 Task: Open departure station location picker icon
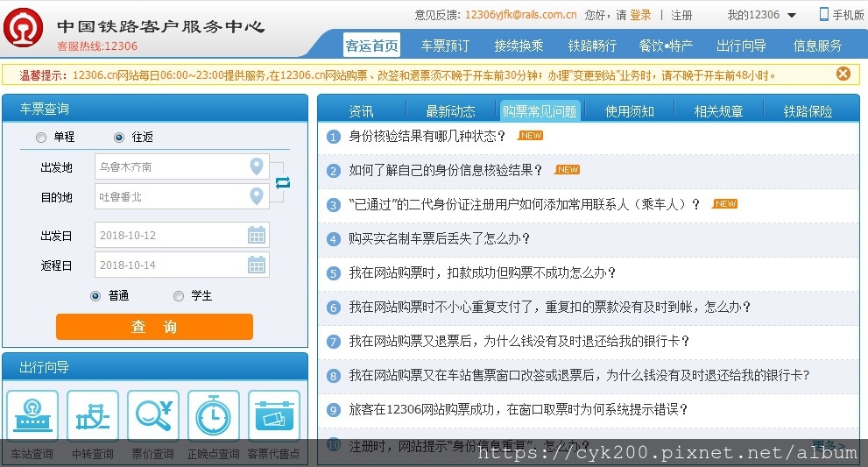click(257, 166)
